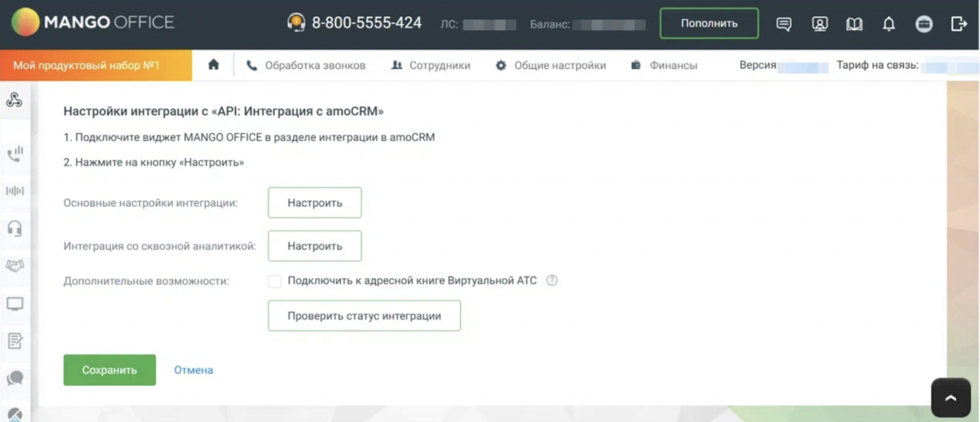Open the headphones contact center sidebar icon

(x=15, y=228)
